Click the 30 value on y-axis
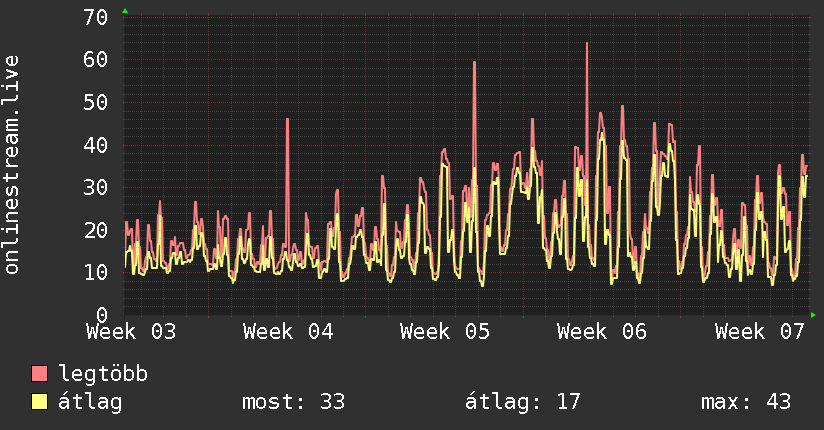Screen dimensions: 824x430 (96, 187)
